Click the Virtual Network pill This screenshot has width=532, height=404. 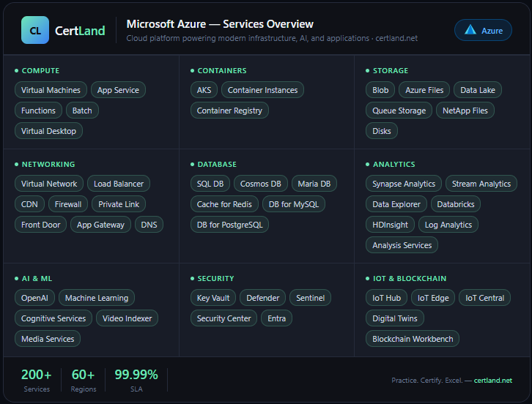(x=49, y=184)
